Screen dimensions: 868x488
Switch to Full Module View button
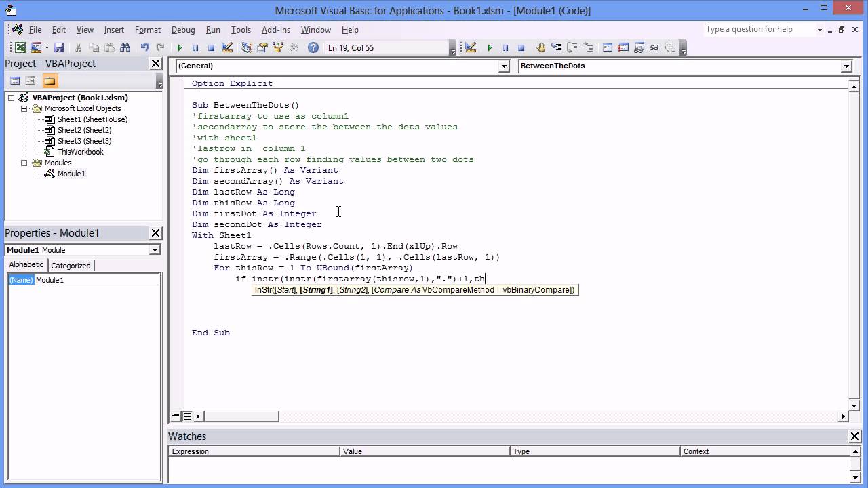point(187,415)
